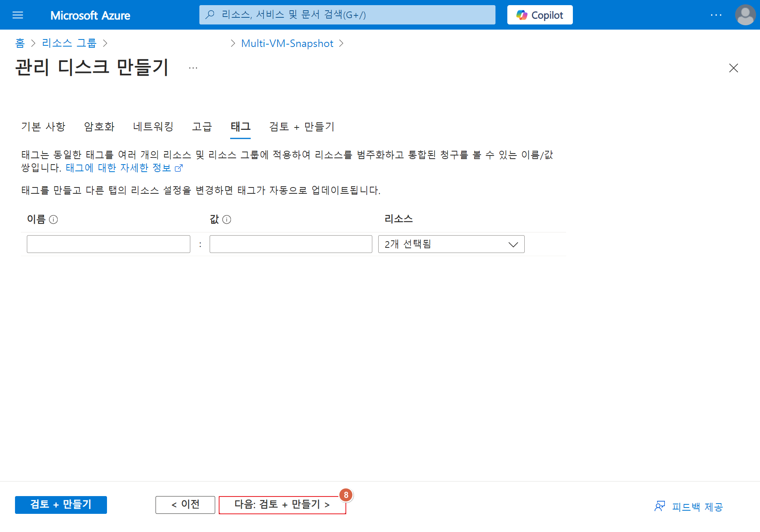Navigate to Multi-VM-Snapshot breadcrumb
This screenshot has height=532, width=760.
point(287,43)
